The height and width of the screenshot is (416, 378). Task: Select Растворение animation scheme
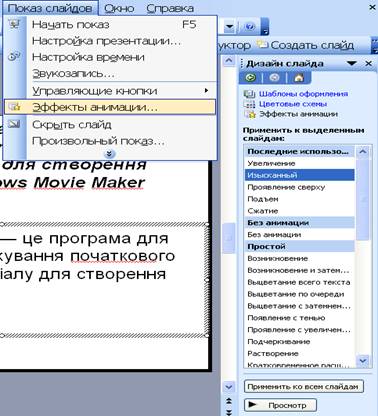click(x=300, y=353)
